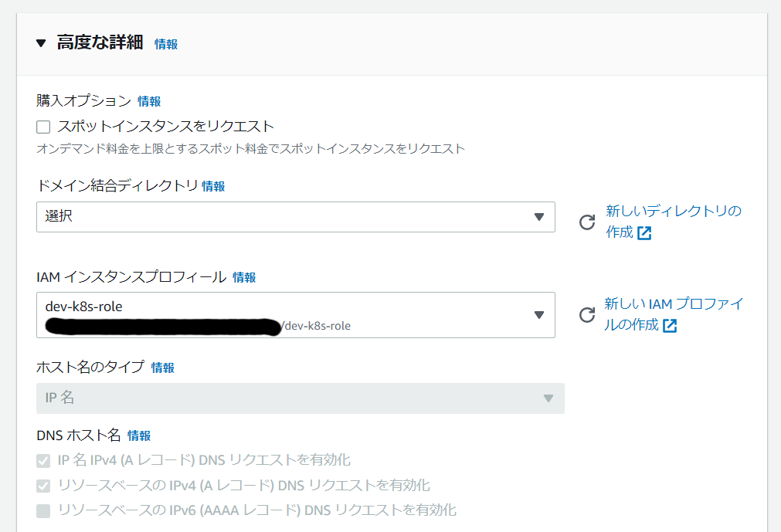Refresh the IAM instance profile list

[x=587, y=315]
